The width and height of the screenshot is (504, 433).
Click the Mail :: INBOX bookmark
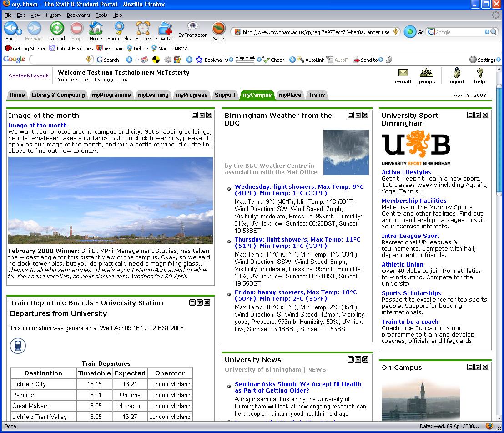point(169,49)
